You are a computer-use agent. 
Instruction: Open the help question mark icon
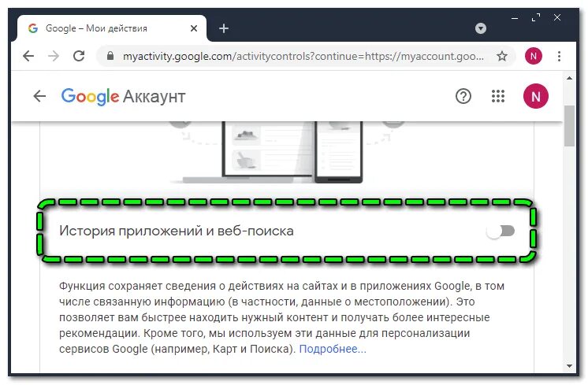coord(463,96)
